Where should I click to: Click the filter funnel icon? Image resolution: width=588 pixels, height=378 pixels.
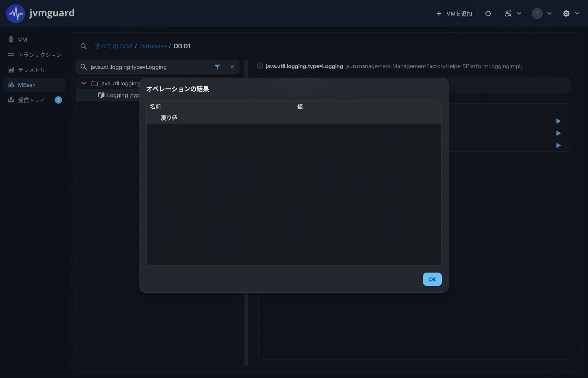(x=217, y=67)
